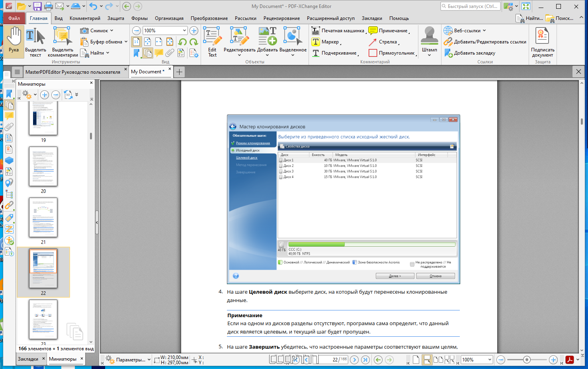Click Добавить закладку
Viewport: 588px width, 369px height.
[x=470, y=53]
